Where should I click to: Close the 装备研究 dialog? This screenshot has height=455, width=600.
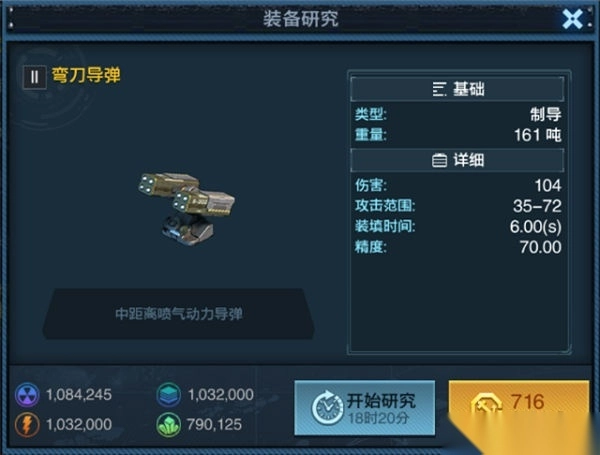pos(572,19)
